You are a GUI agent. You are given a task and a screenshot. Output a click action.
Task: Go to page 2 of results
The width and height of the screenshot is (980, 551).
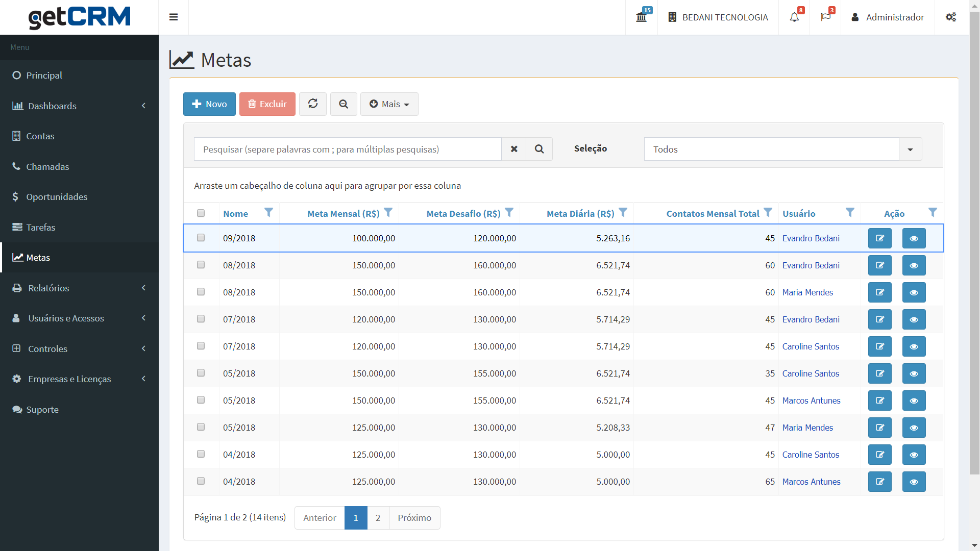[378, 518]
